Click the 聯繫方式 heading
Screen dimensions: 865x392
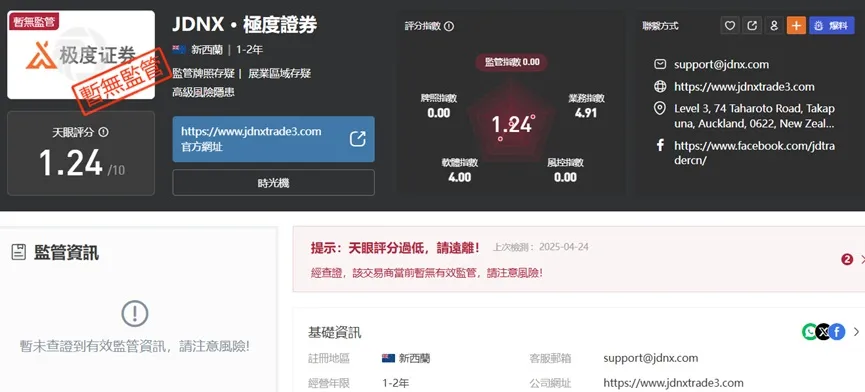pyautogui.click(x=660, y=26)
